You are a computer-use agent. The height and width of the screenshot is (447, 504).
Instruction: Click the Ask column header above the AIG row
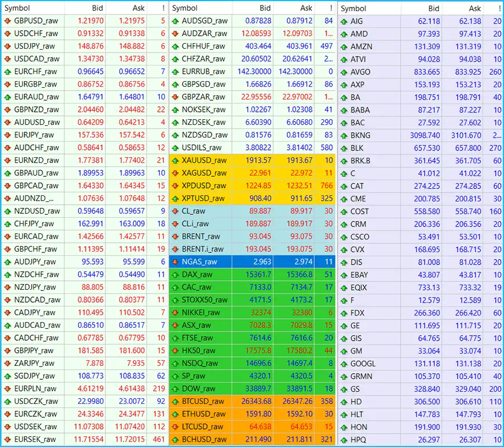tap(474, 8)
